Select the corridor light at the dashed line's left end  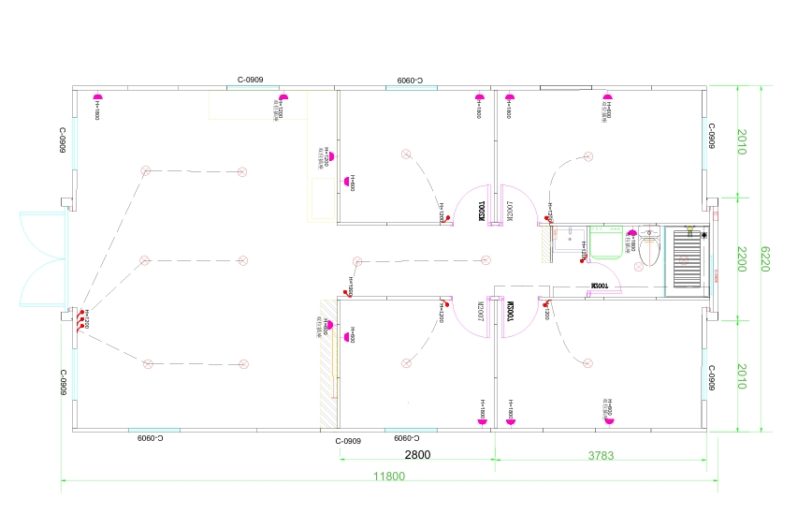tap(357, 261)
